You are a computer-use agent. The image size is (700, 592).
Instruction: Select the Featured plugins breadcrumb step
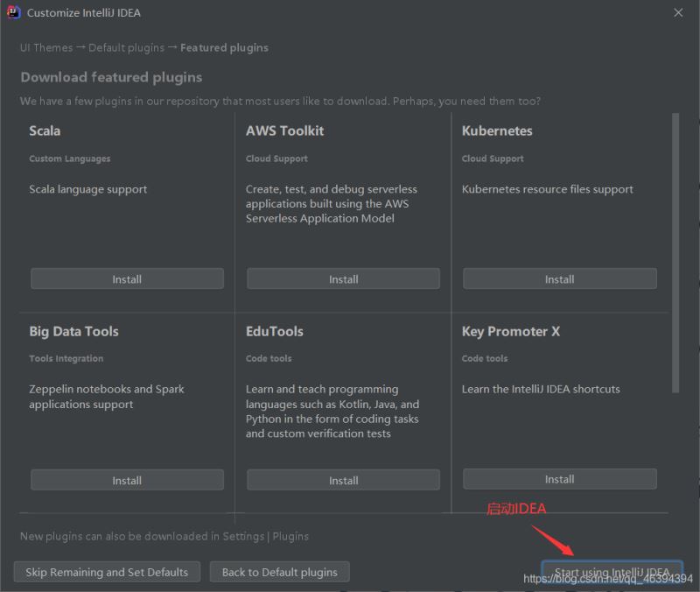click(x=222, y=47)
